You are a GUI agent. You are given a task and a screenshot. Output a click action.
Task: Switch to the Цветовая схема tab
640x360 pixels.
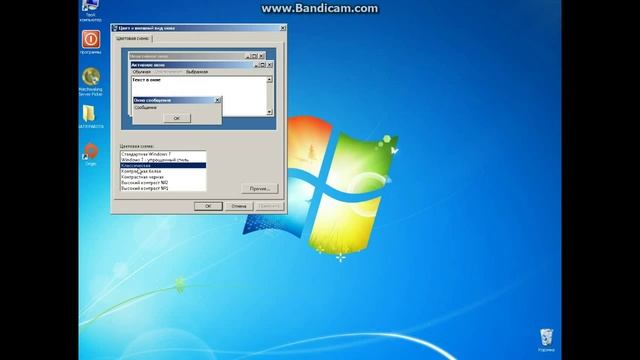[x=132, y=38]
